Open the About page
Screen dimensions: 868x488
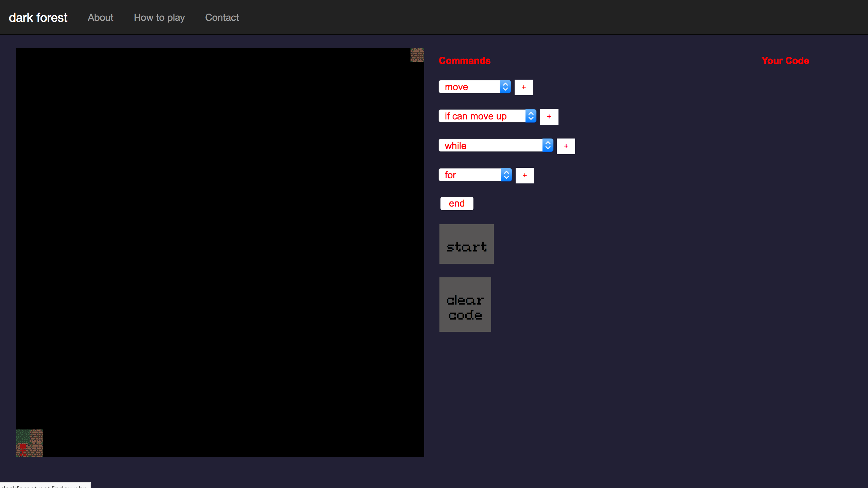pos(100,17)
